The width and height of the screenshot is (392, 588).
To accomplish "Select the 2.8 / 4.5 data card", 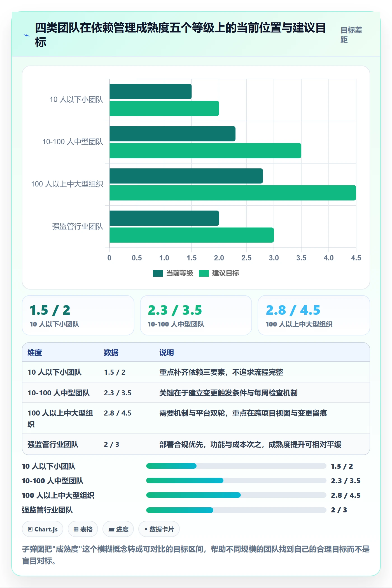I will tap(314, 315).
